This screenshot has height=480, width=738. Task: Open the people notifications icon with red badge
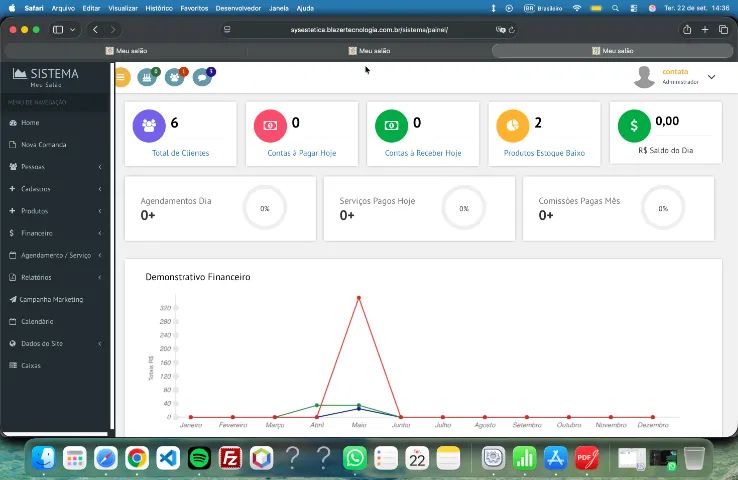point(175,77)
